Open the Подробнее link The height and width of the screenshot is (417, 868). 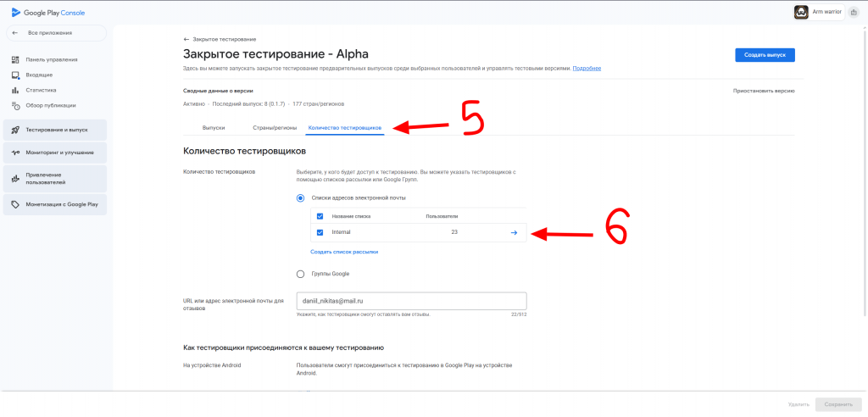(587, 68)
